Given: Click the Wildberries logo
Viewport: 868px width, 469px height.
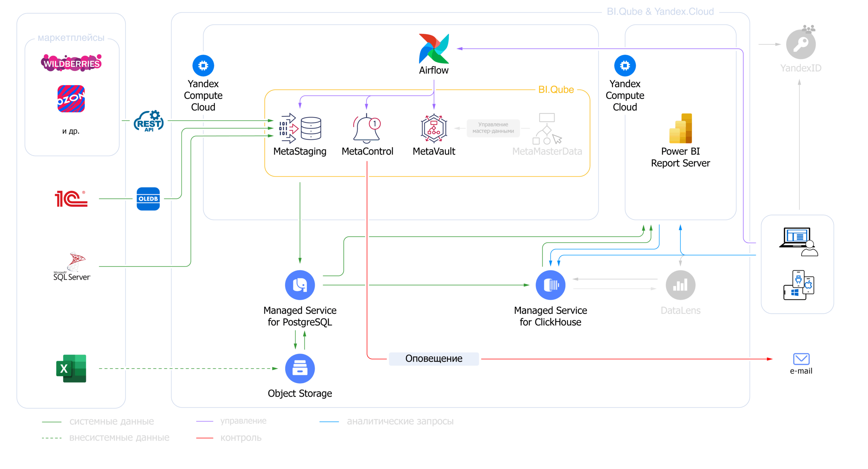Looking at the screenshot, I should [x=71, y=63].
